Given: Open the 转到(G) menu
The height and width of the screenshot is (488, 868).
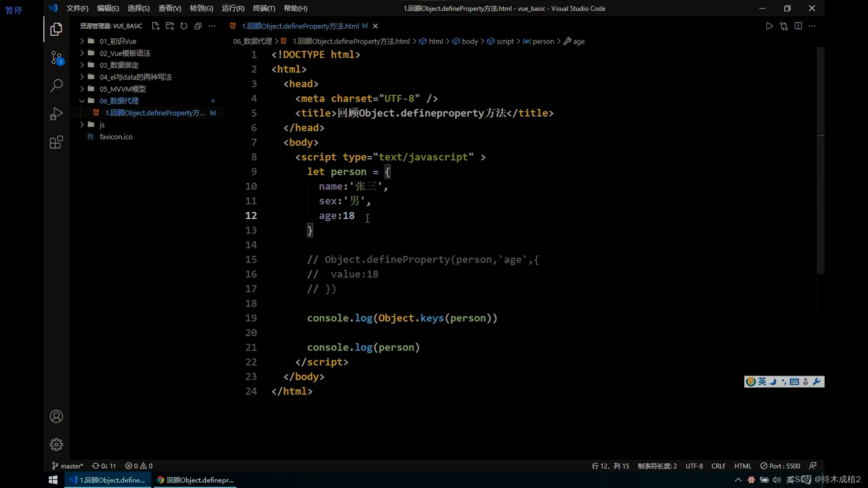Looking at the screenshot, I should [x=201, y=8].
